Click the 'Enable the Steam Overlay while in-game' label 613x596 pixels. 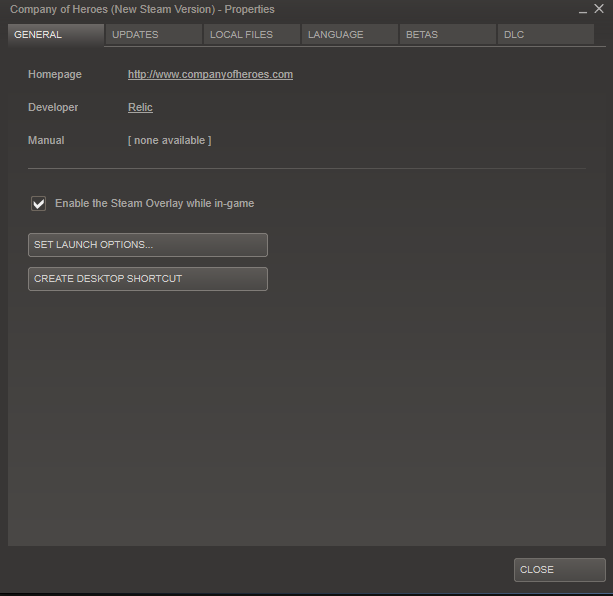tap(154, 203)
